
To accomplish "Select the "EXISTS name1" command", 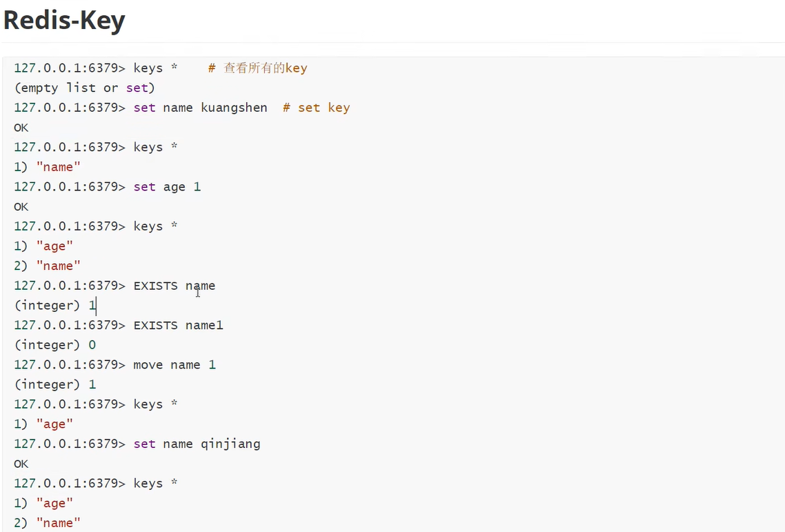I will point(178,326).
